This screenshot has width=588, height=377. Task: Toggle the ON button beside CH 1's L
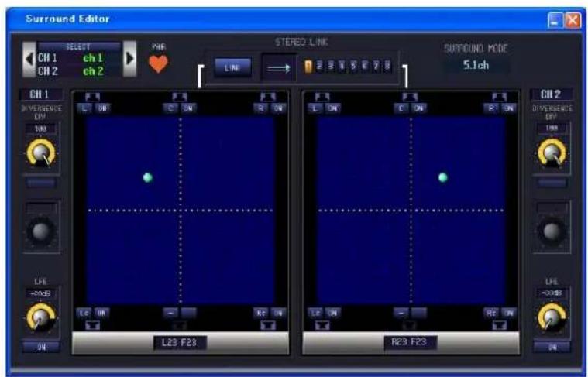[102, 108]
